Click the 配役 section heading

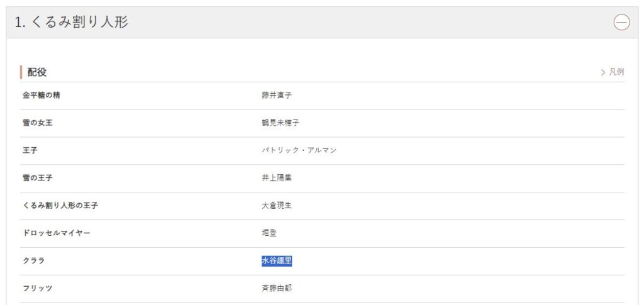tap(37, 72)
